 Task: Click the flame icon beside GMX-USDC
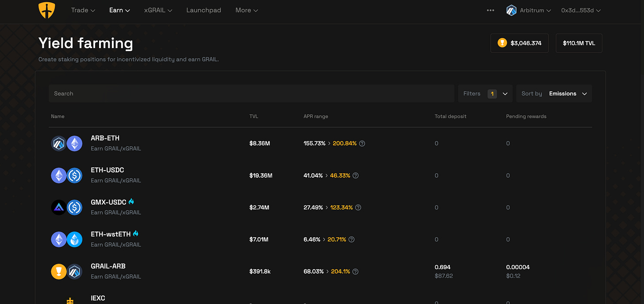point(131,201)
